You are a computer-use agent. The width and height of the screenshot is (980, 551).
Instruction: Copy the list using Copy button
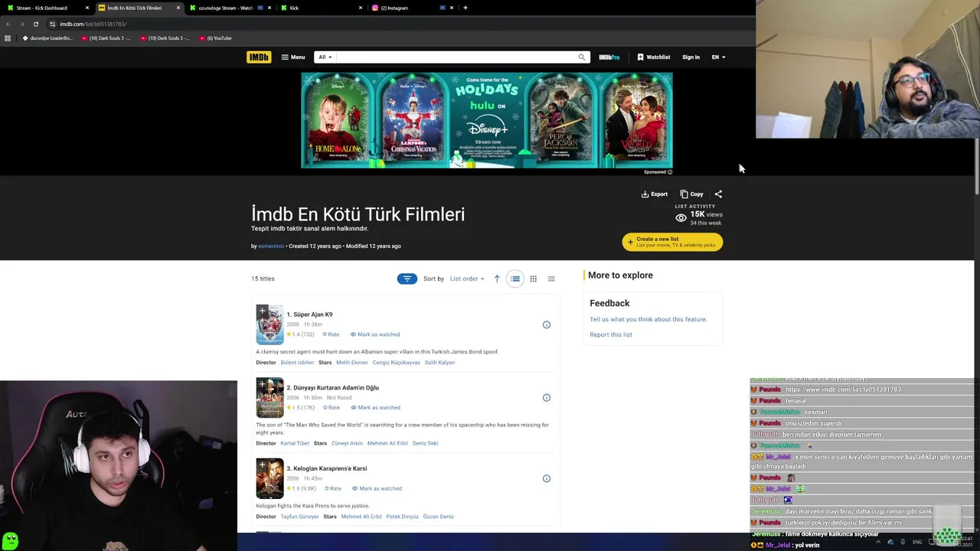691,194
